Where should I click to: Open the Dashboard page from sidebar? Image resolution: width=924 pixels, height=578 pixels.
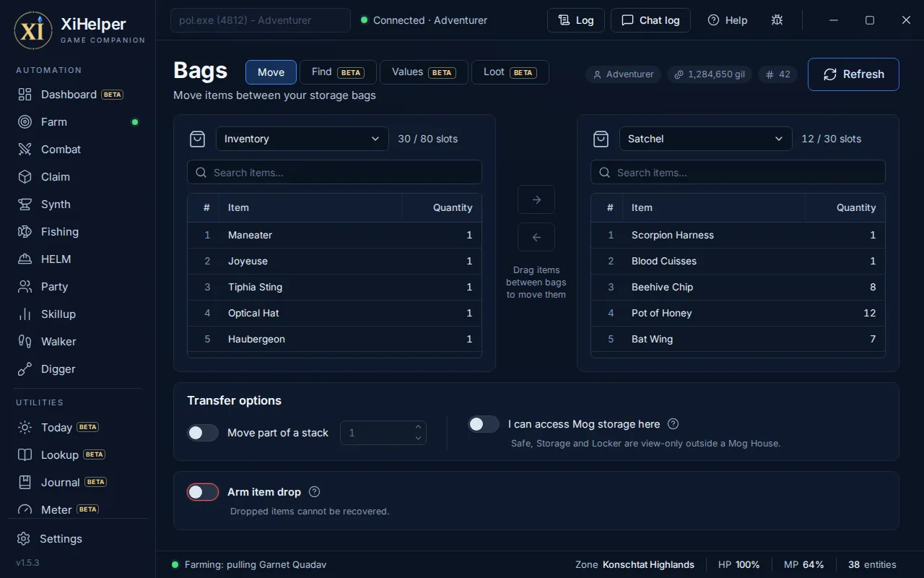point(77,95)
